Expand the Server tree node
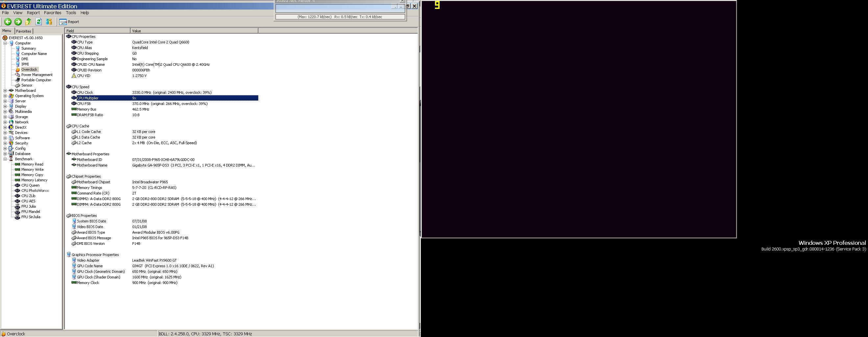 click(x=5, y=101)
